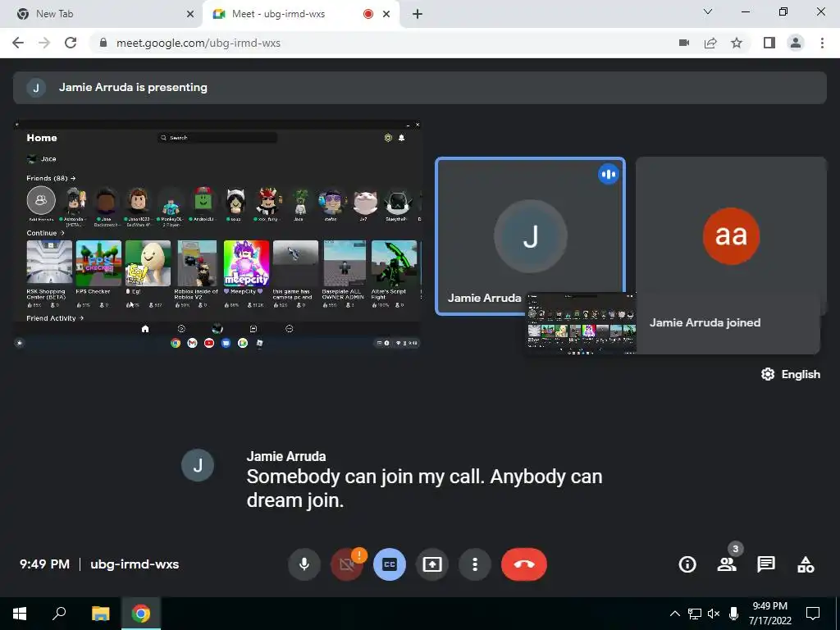
Task: Click the muted volume tray icon
Action: click(x=714, y=614)
